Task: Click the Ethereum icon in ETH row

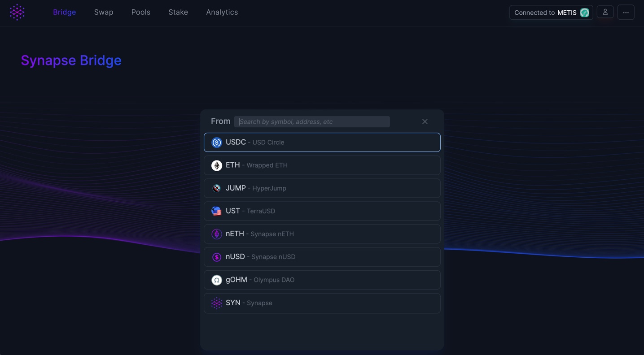Action: (217, 165)
